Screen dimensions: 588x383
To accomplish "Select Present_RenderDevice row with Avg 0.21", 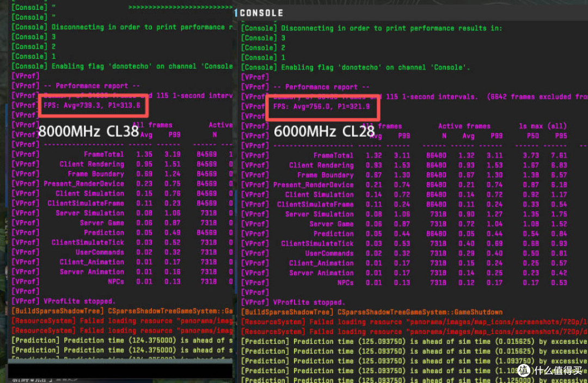I will coord(404,185).
